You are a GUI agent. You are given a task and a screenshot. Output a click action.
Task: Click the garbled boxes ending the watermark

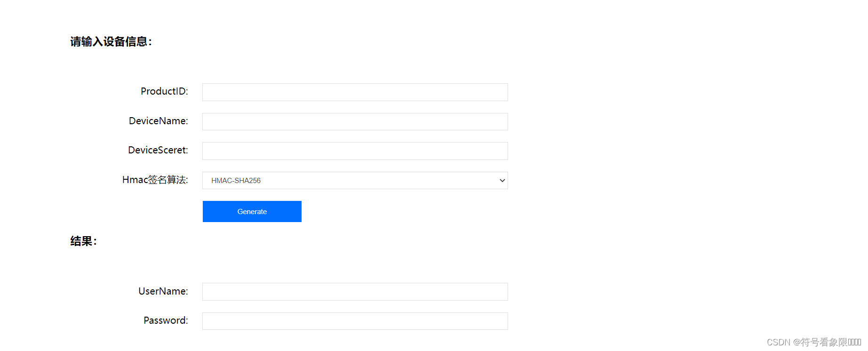pos(855,343)
